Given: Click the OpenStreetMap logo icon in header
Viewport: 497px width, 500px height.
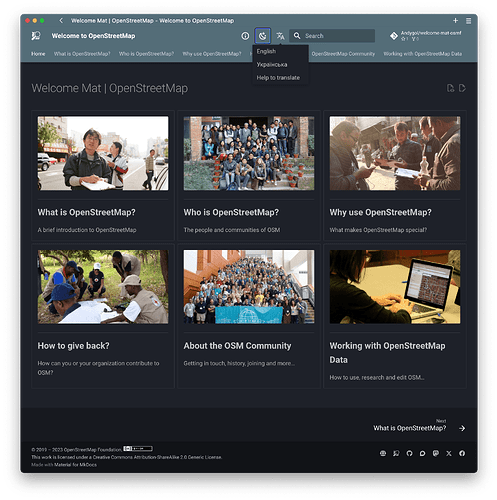Looking at the screenshot, I should [x=36, y=36].
